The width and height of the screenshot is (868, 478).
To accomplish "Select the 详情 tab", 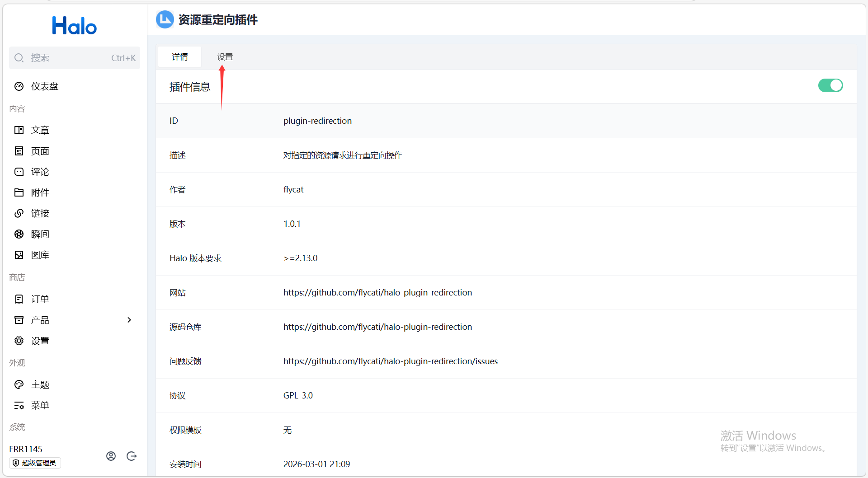I will pos(179,57).
